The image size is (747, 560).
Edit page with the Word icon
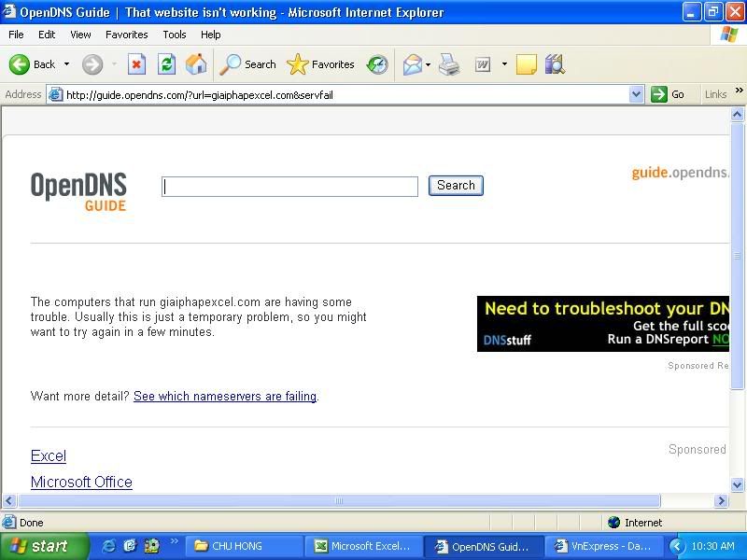click(x=483, y=64)
